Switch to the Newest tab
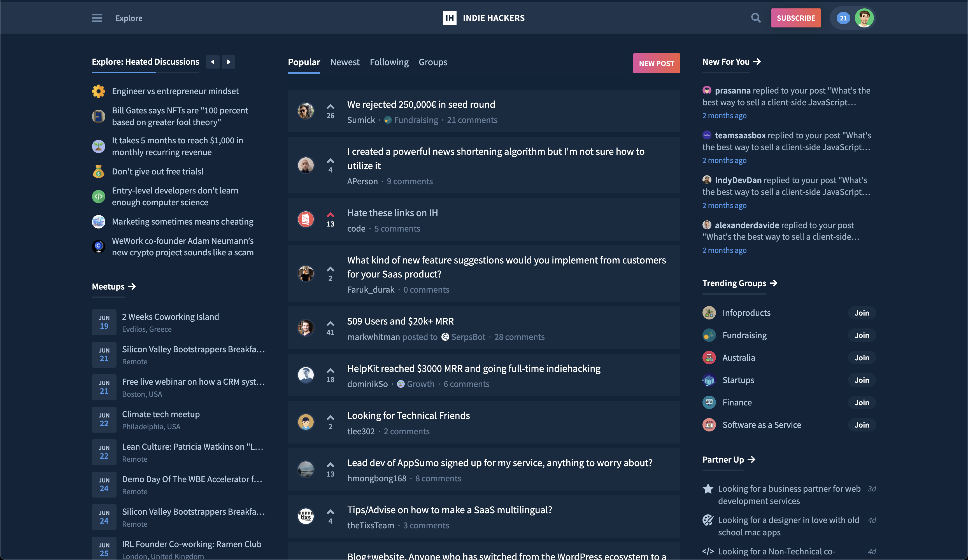The width and height of the screenshot is (968, 560). pos(345,62)
